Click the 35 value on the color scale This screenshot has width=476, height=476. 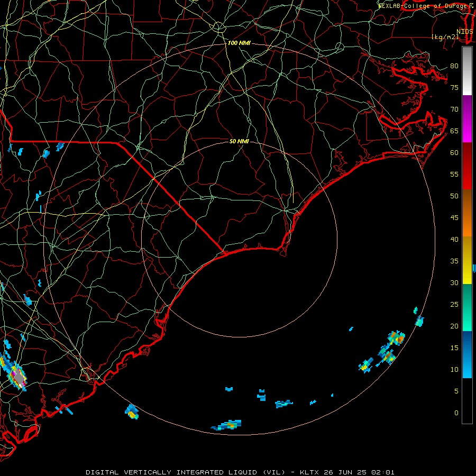[454, 261]
